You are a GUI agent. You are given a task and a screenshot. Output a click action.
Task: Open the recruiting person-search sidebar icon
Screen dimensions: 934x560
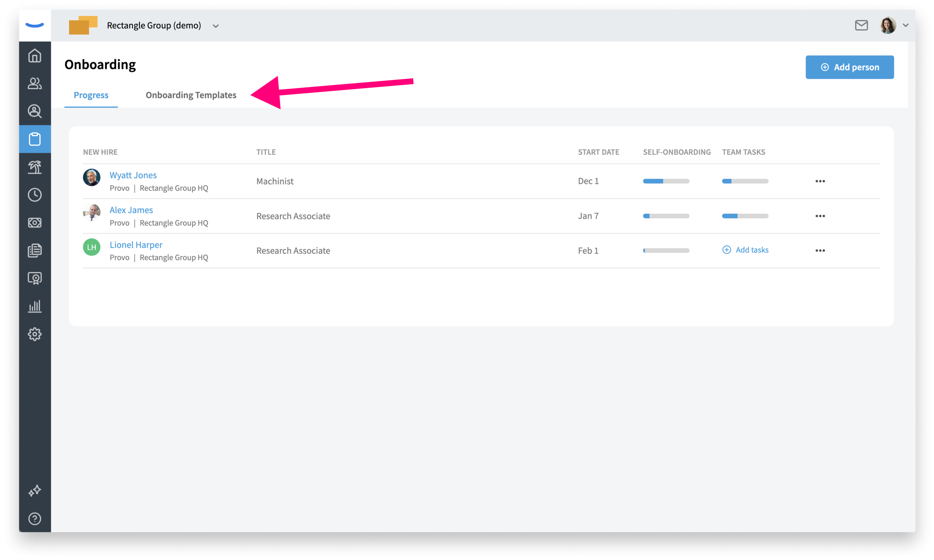coord(35,111)
